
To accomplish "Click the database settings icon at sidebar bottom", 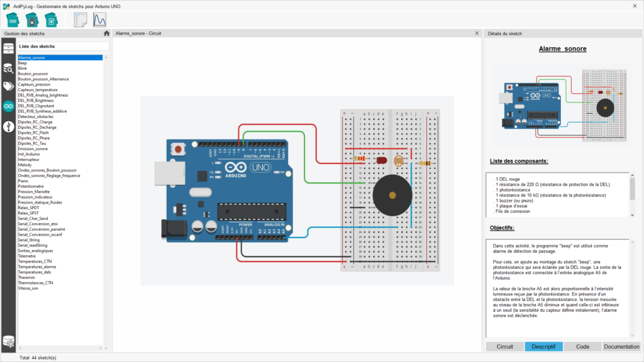I will tap(8, 341).
